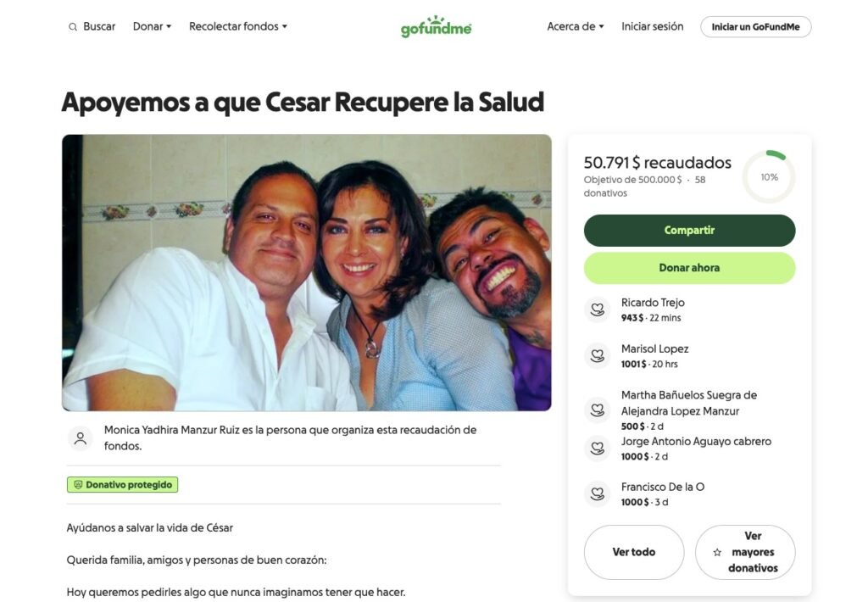The width and height of the screenshot is (868, 602).
Task: Click the heart icon beside Francisco De la O
Action: [597, 493]
